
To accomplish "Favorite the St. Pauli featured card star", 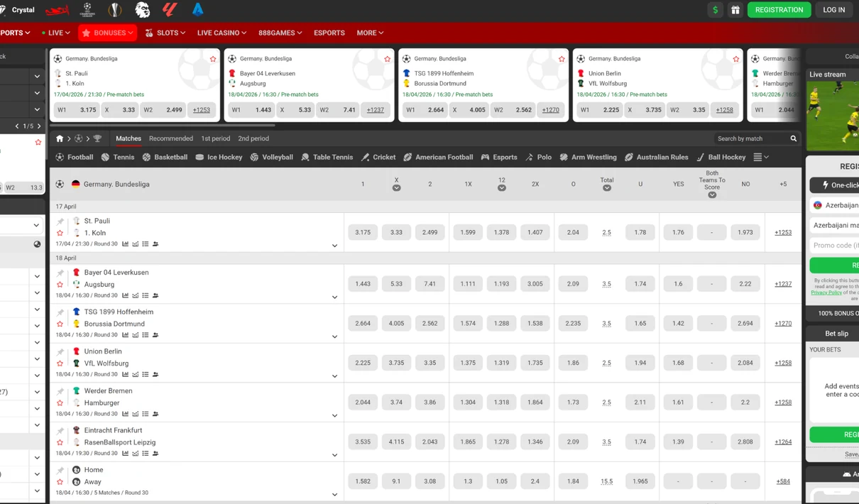I will (x=213, y=59).
